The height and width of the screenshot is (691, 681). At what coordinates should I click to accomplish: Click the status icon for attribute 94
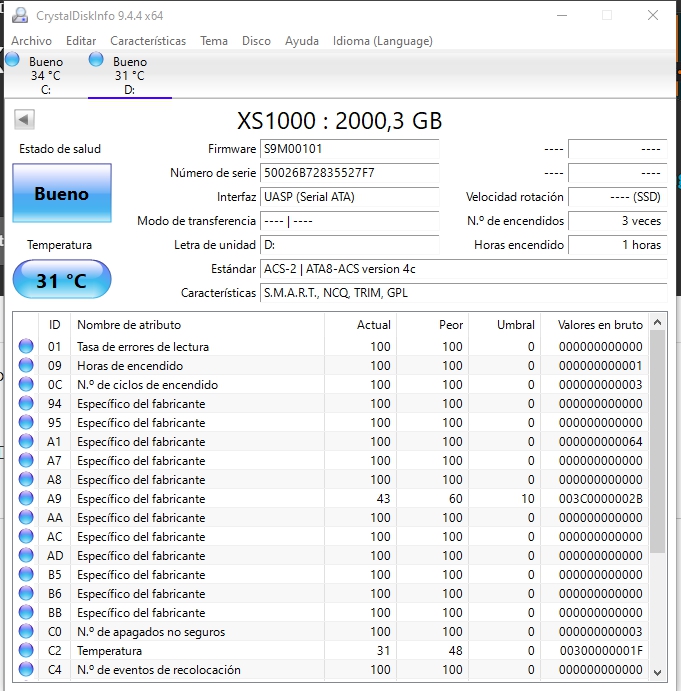pyautogui.click(x=26, y=403)
